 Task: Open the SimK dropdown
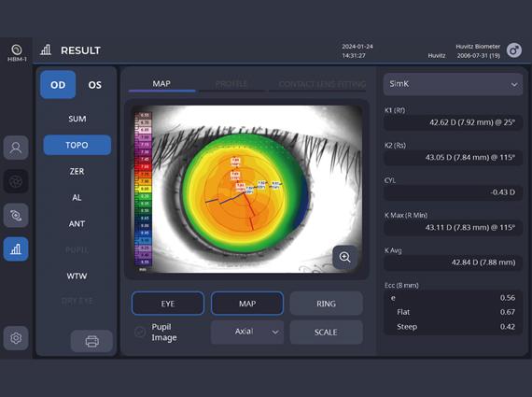pyautogui.click(x=453, y=84)
